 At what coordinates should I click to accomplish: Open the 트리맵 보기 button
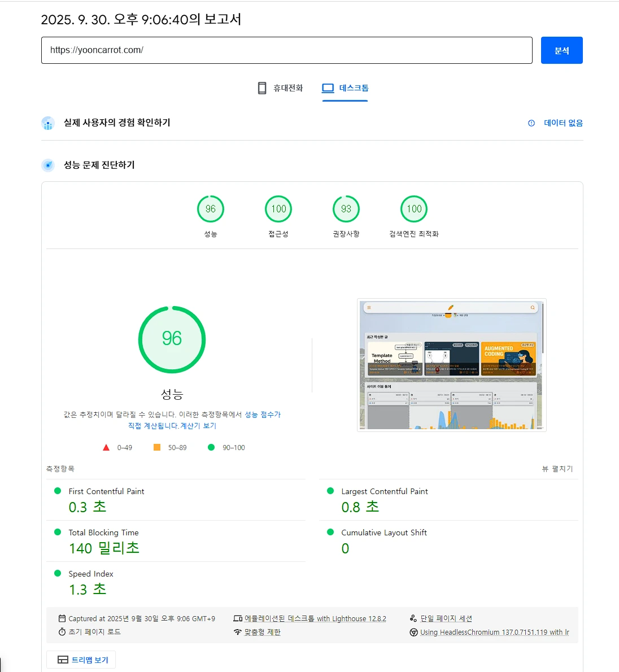pos(81,660)
